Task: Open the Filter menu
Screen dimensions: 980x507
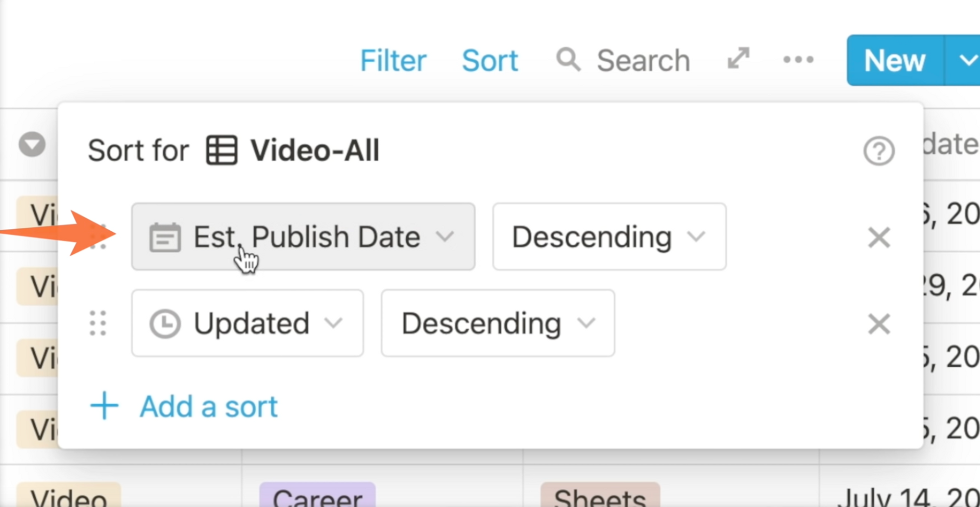Action: pos(393,60)
